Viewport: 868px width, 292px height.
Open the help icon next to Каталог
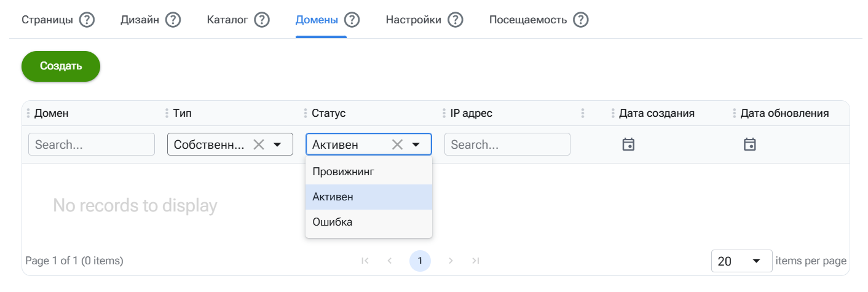262,20
